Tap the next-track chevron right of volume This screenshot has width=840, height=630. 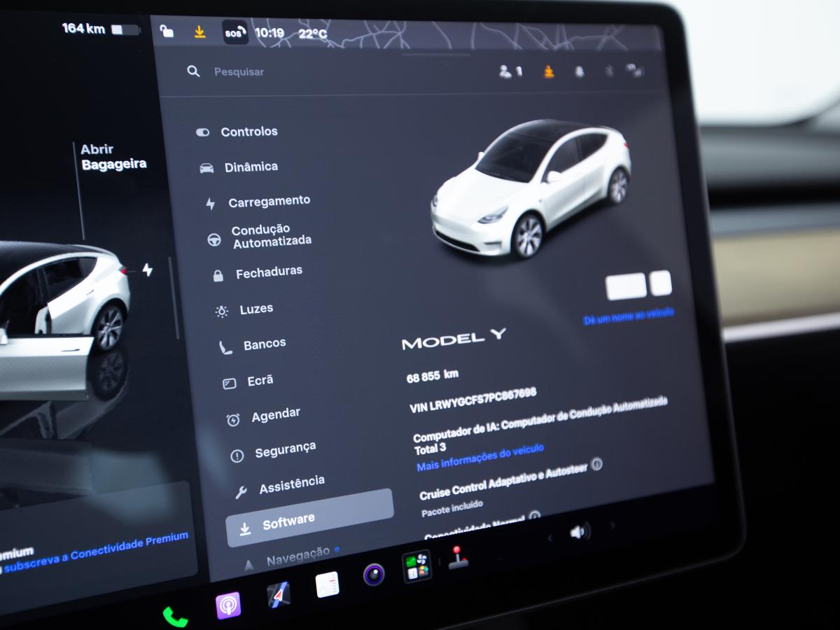pos(612,525)
